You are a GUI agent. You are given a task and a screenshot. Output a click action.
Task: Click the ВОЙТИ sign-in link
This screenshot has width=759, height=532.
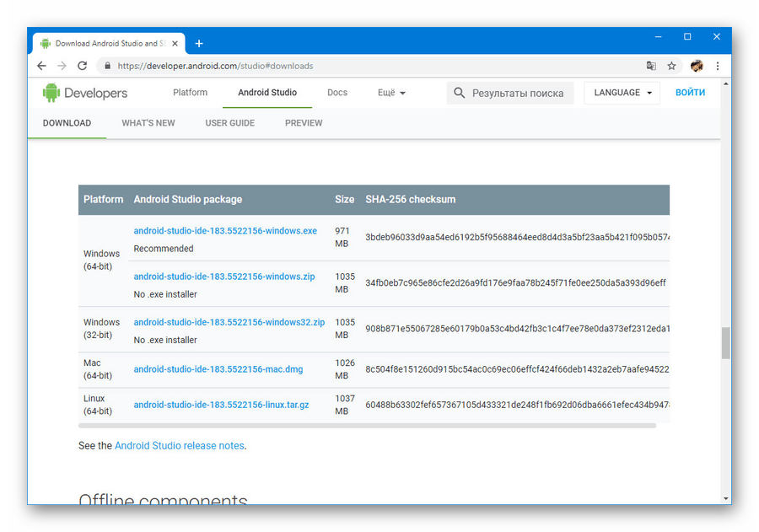tap(690, 93)
